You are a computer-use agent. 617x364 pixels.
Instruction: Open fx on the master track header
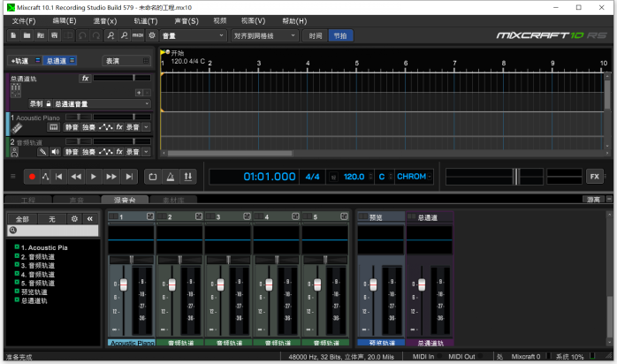click(x=85, y=79)
